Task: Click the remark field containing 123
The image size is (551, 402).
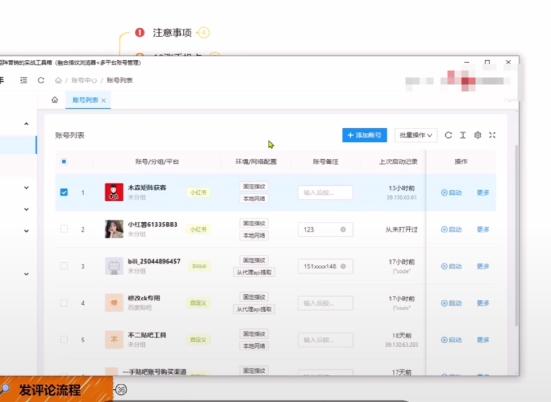Action: [x=325, y=229]
